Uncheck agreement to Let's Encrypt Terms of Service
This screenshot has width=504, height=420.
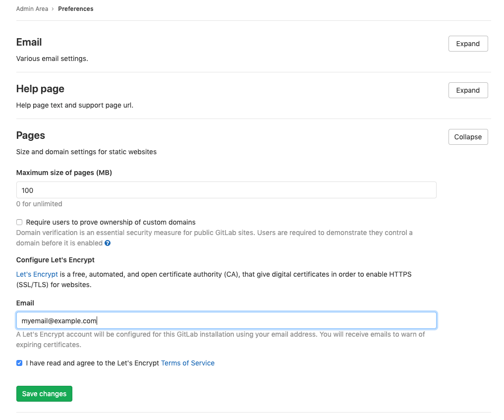pyautogui.click(x=19, y=363)
